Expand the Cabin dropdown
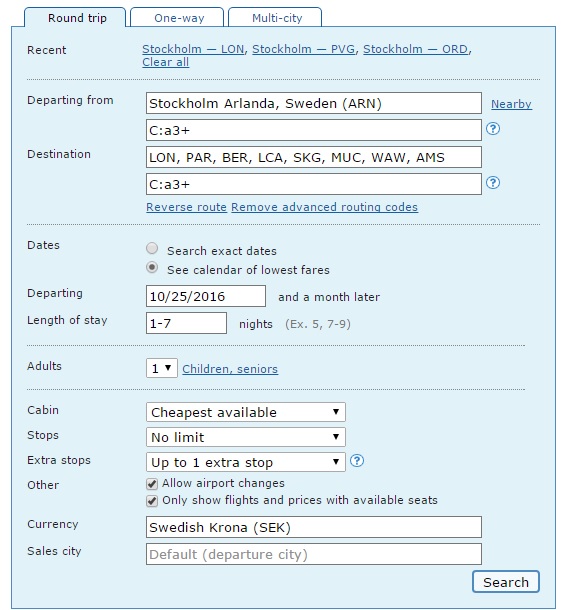Image resolution: width=568 pixels, height=610 pixels. coord(246,412)
